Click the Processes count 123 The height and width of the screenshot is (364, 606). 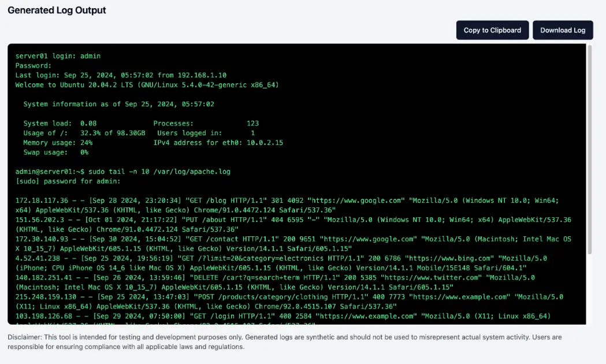[252, 123]
